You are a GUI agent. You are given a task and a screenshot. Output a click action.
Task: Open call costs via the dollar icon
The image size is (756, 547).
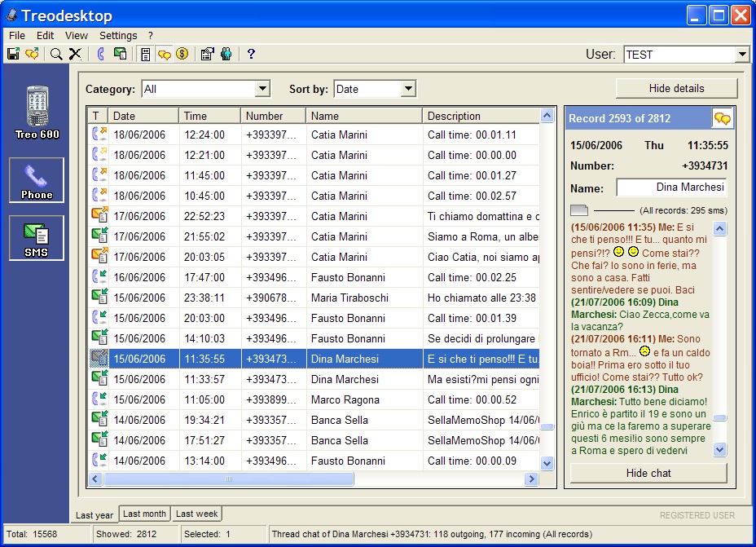pos(182,54)
